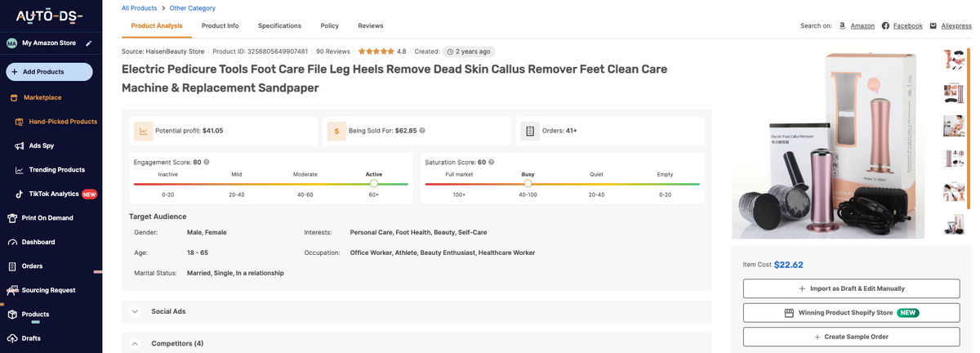Click the Facebook search icon

click(x=885, y=25)
